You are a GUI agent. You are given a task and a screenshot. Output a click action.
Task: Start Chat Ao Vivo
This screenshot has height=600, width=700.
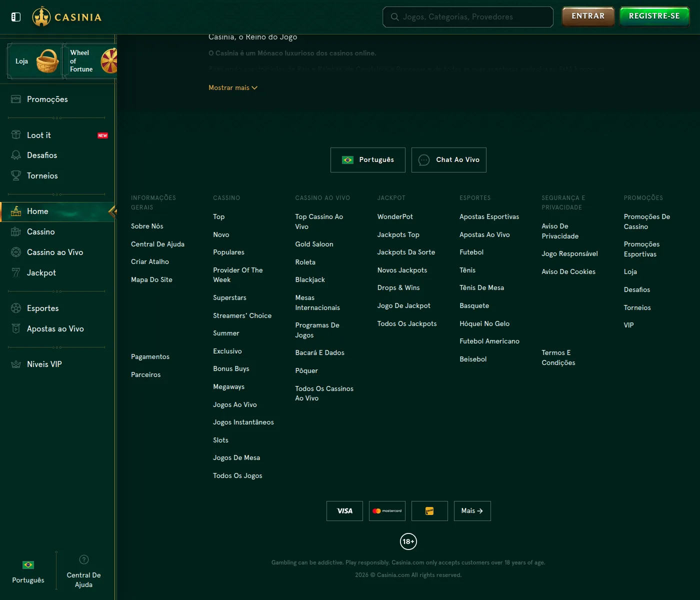pos(449,160)
